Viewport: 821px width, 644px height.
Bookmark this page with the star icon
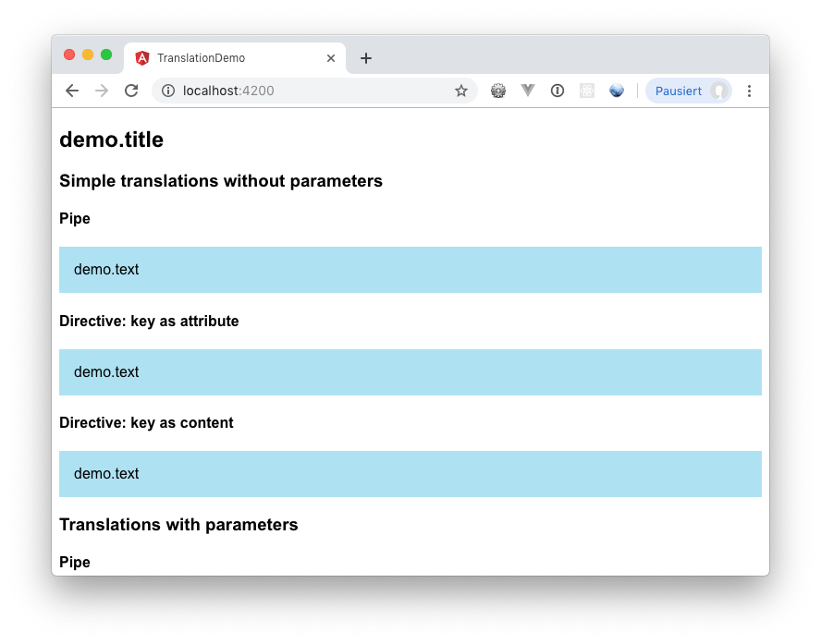[460, 91]
